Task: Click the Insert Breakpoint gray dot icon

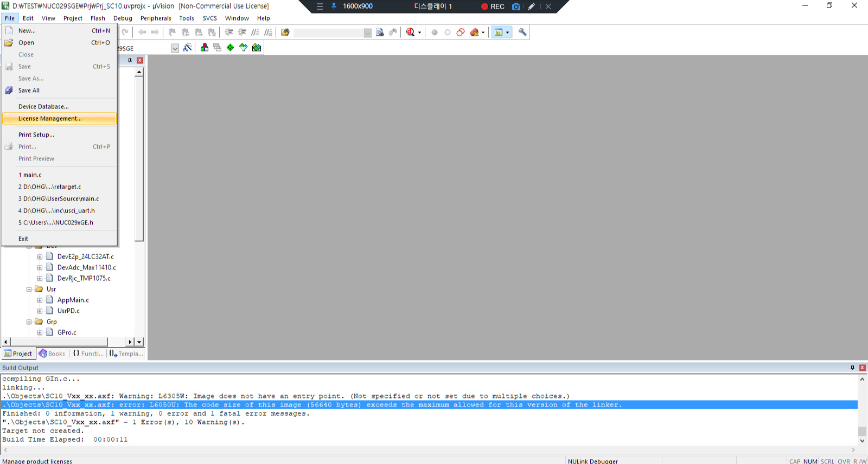Action: point(435,32)
